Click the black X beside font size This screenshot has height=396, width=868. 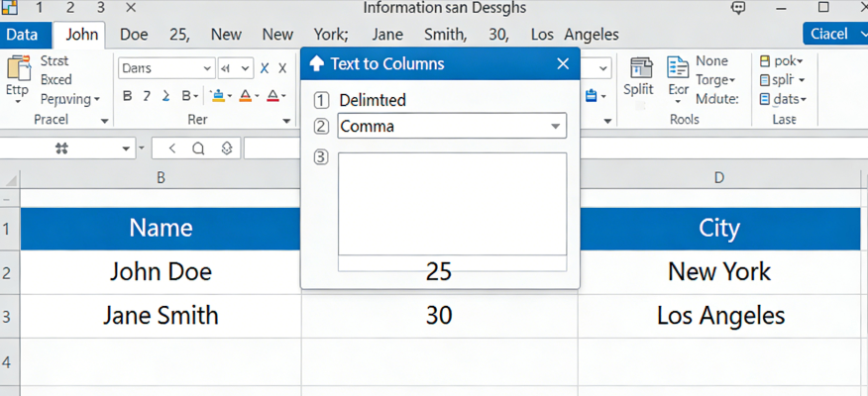tap(282, 68)
